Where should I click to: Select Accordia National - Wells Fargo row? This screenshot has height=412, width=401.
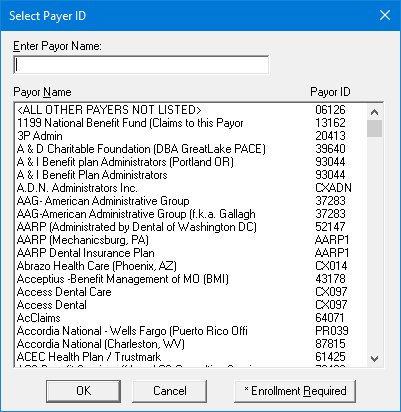[x=191, y=331]
